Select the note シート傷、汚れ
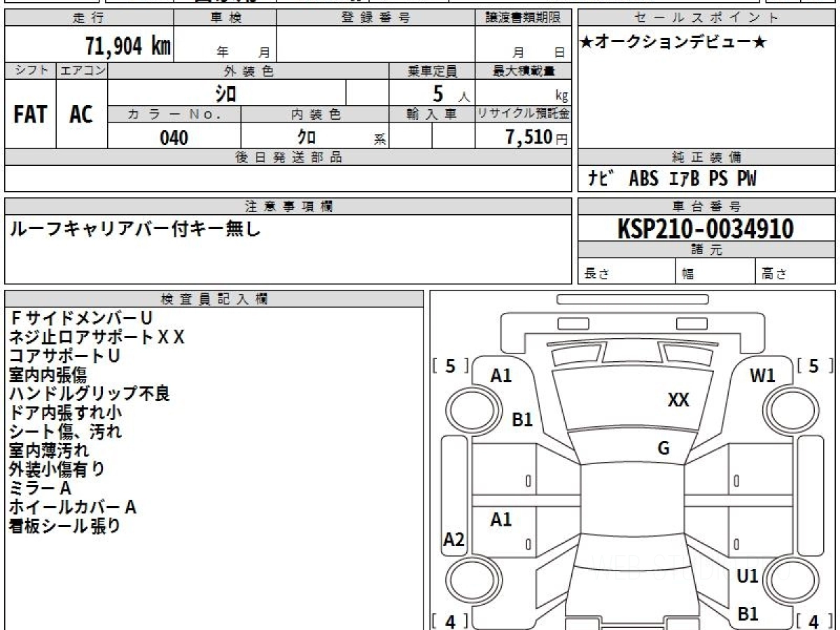The width and height of the screenshot is (840, 630). (65, 432)
